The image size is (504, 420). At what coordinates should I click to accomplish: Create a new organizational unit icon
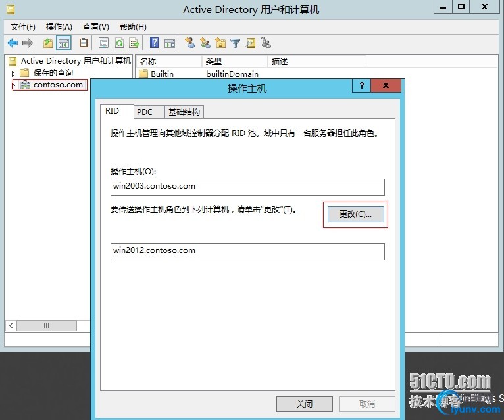click(220, 43)
